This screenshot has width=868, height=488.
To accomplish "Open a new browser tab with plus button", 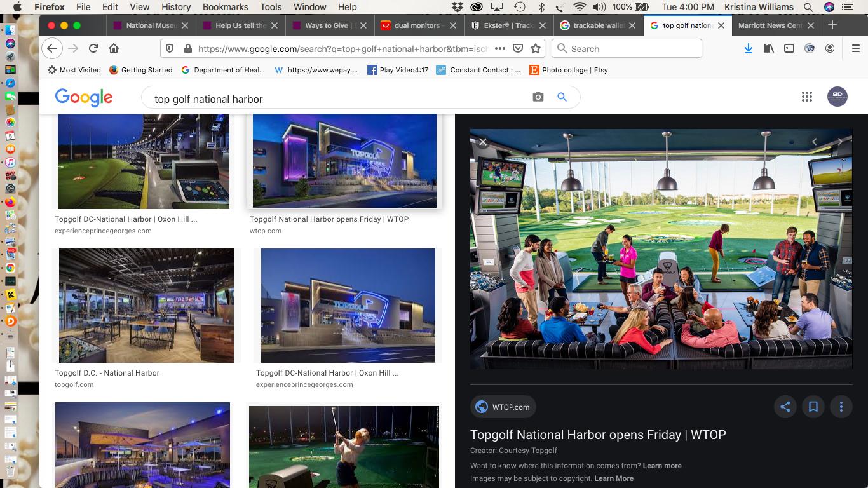I will [832, 25].
